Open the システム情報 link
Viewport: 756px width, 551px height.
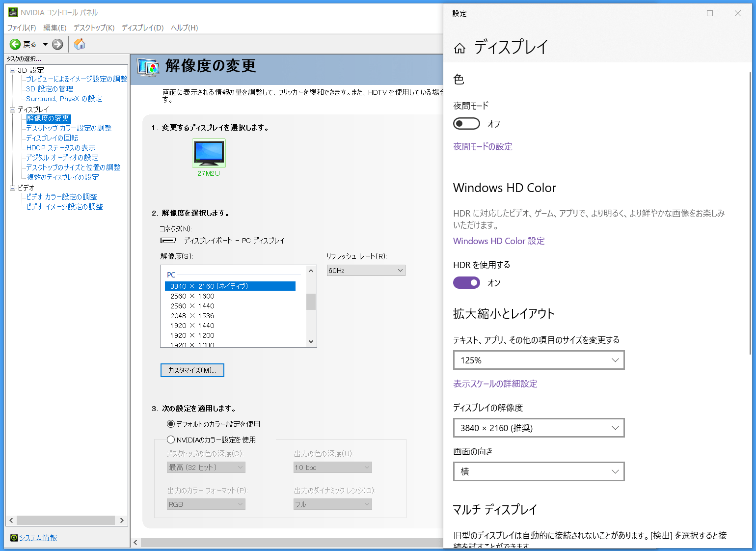(x=38, y=538)
